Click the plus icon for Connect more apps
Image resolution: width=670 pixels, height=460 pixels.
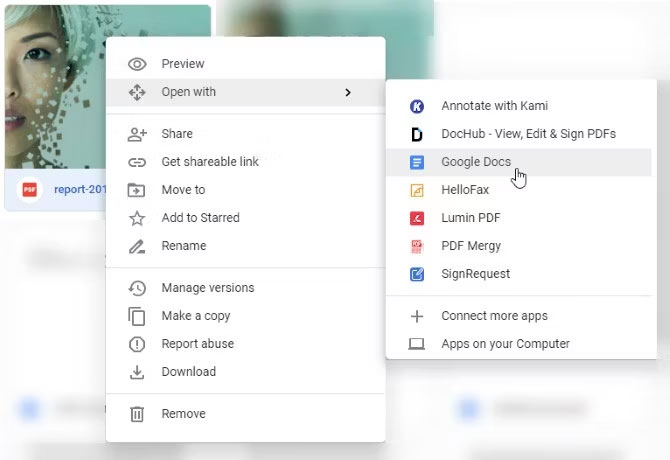coord(417,316)
